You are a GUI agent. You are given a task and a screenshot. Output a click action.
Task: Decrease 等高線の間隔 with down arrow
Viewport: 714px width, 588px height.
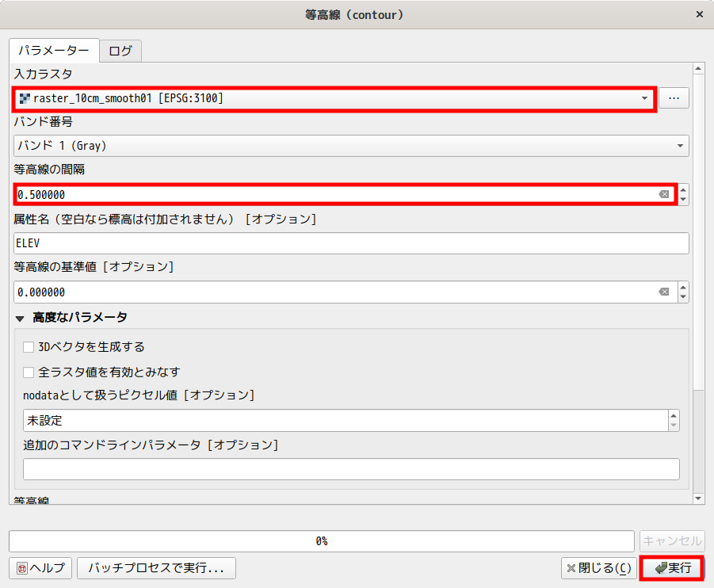pyautogui.click(x=683, y=200)
